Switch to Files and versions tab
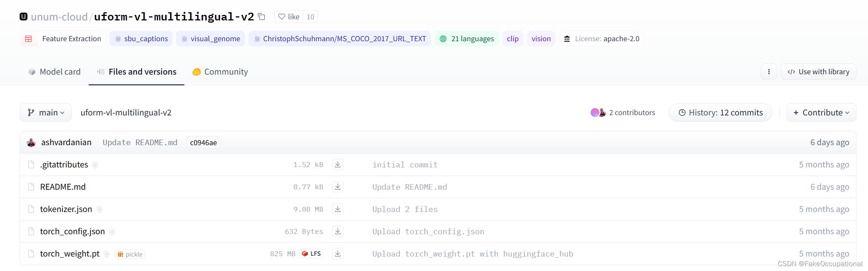This screenshot has width=868, height=271. (137, 72)
